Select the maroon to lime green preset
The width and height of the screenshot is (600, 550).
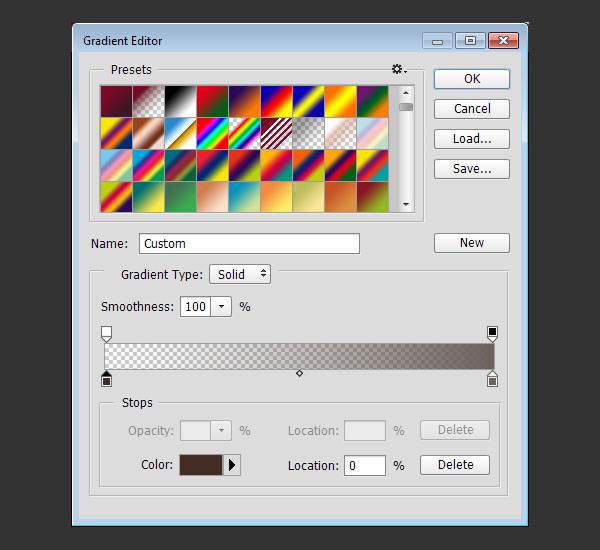click(373, 197)
